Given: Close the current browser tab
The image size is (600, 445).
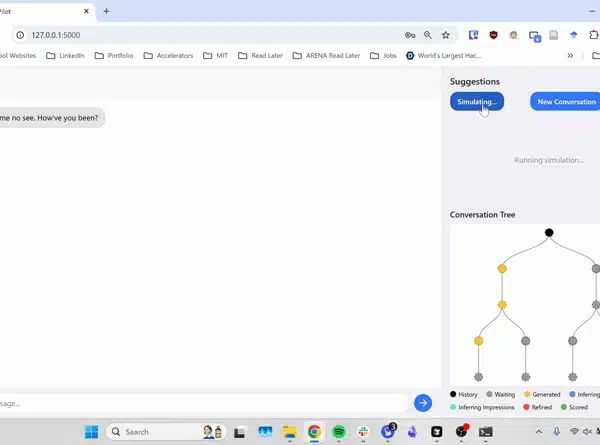Looking at the screenshot, I should point(86,11).
